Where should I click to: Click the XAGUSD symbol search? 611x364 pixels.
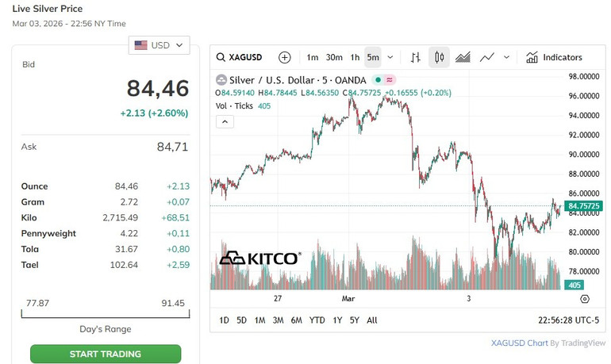tap(243, 57)
